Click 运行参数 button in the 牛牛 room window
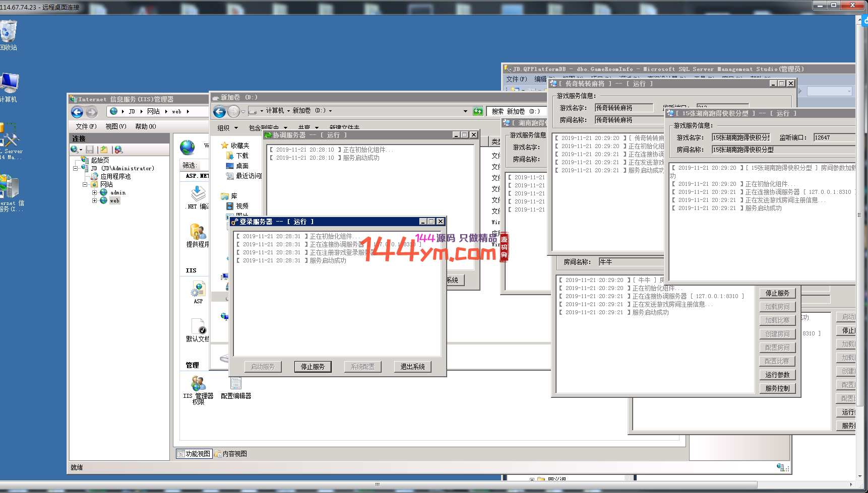The height and width of the screenshot is (493, 868). 777,375
